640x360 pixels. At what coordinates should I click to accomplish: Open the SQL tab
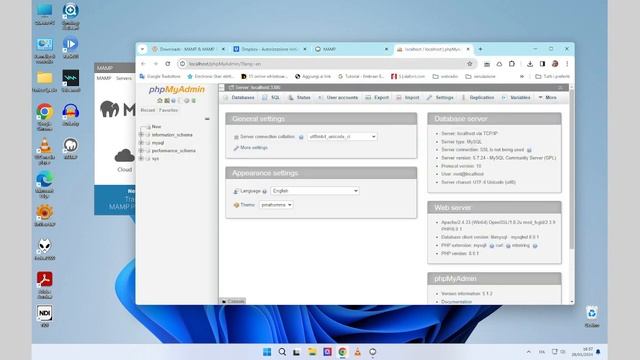pos(271,98)
